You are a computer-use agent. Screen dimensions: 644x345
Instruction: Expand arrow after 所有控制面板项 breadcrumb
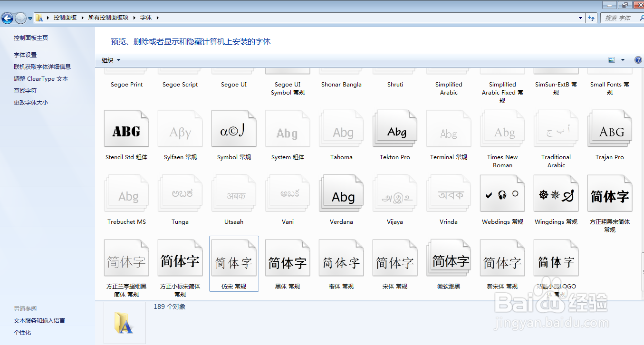coord(134,18)
